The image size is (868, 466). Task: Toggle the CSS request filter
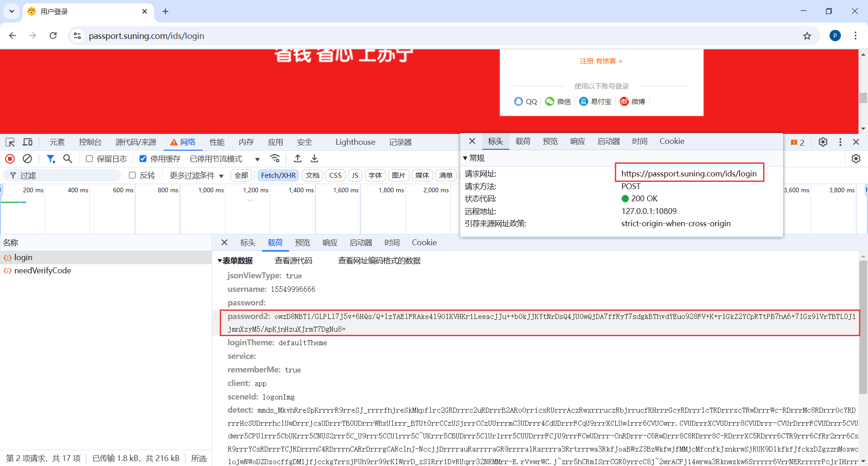coord(335,176)
